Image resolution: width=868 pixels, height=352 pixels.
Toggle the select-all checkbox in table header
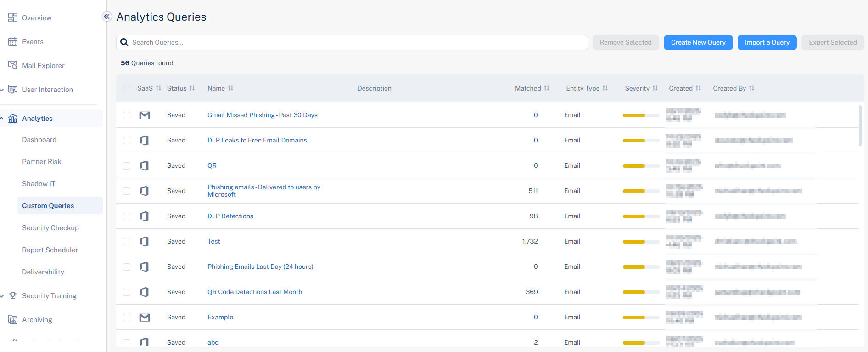point(127,88)
